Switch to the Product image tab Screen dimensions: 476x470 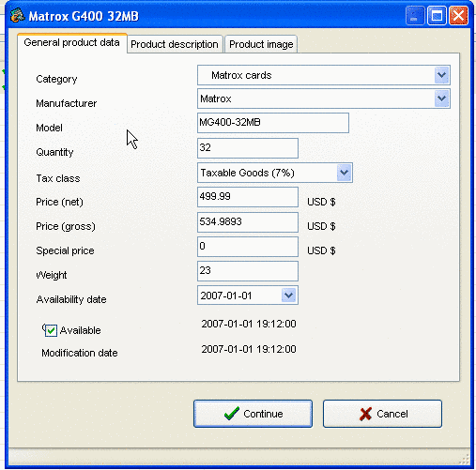click(x=261, y=44)
